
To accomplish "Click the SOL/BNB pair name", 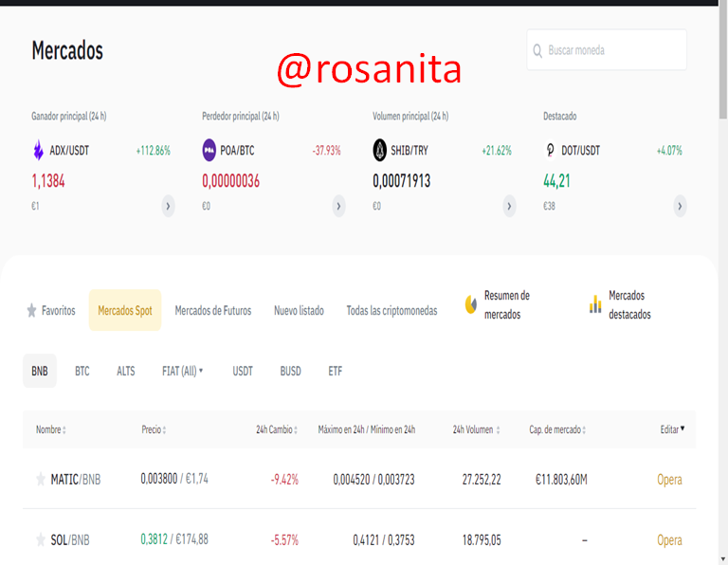I will [x=70, y=540].
